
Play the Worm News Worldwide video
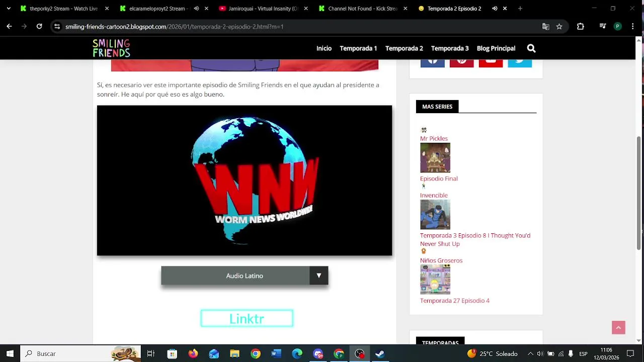point(245,180)
